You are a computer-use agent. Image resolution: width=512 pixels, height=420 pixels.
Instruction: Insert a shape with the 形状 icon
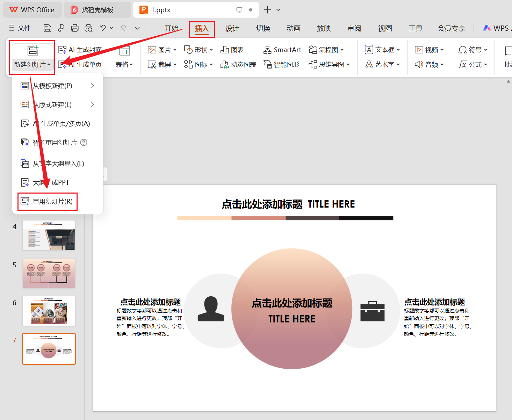pos(197,50)
